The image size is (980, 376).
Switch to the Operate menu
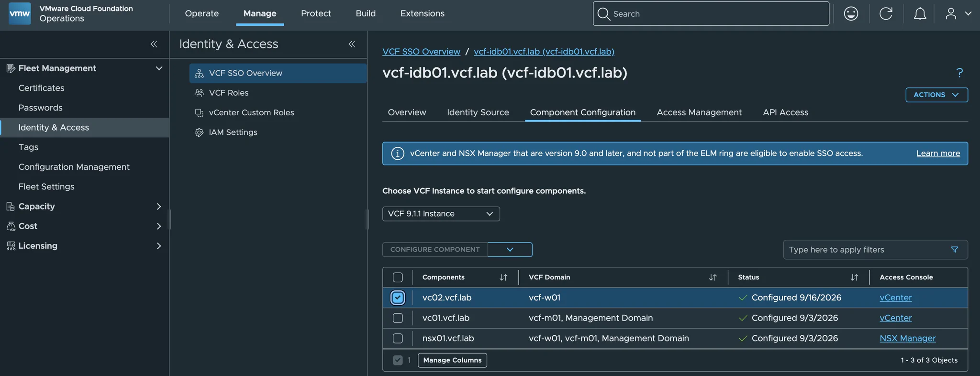pyautogui.click(x=202, y=13)
